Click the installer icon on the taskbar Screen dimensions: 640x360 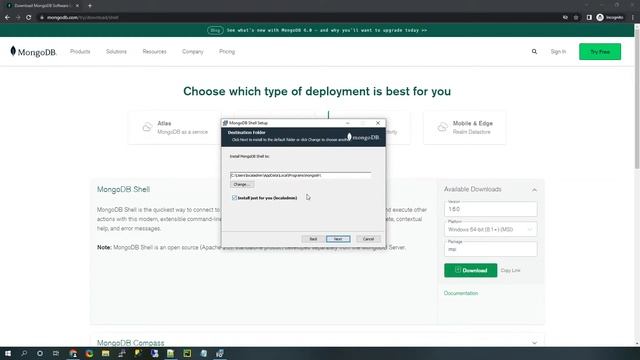point(220,353)
